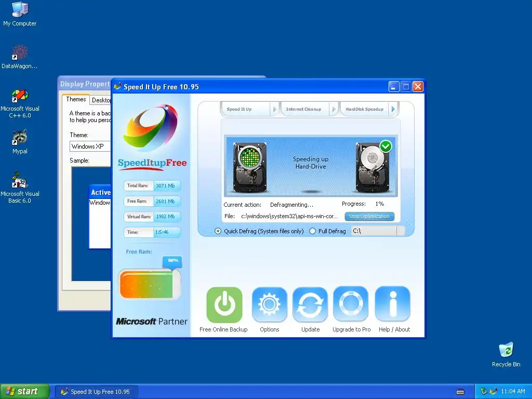Click the 11:04 AM system clock

[x=513, y=392]
